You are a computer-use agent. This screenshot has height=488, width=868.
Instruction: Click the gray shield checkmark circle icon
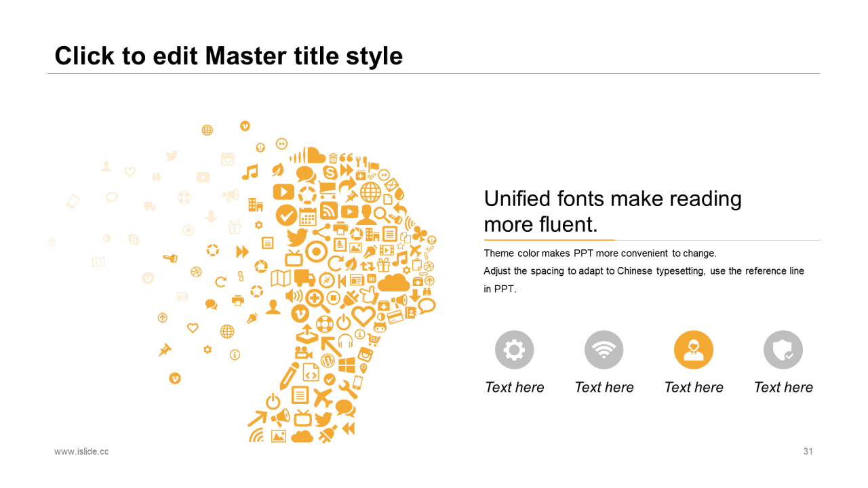tap(783, 350)
